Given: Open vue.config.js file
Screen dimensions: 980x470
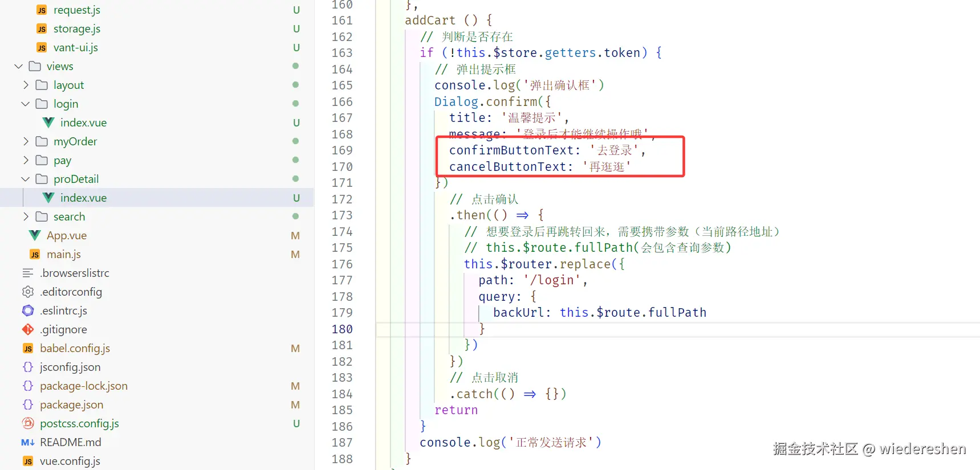Looking at the screenshot, I should (x=70, y=461).
